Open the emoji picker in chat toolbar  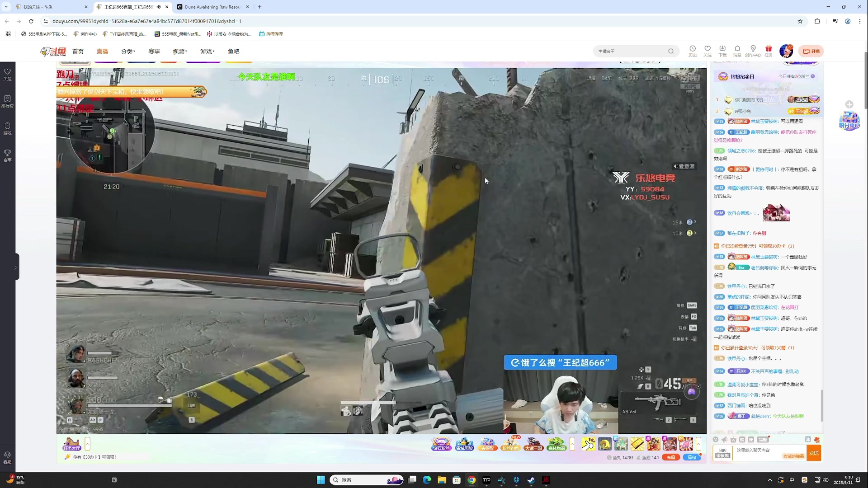[715, 440]
